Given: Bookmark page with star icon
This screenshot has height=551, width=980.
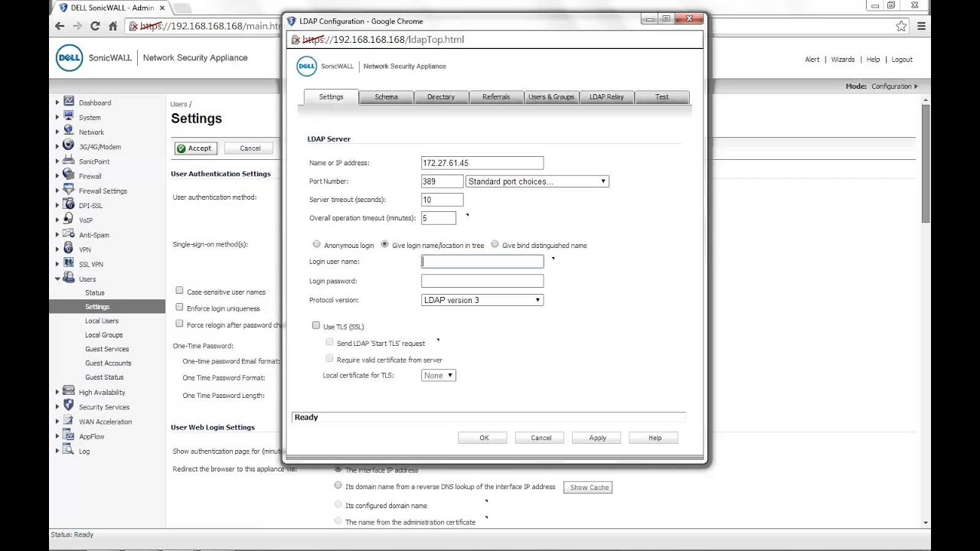Looking at the screenshot, I should tap(901, 26).
